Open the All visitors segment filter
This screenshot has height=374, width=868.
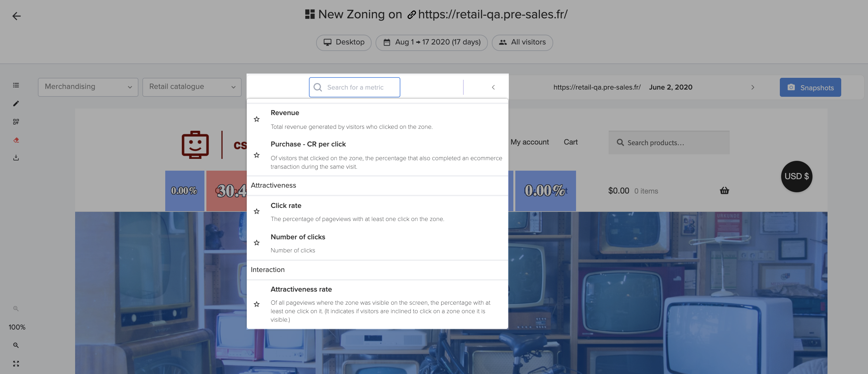(522, 42)
